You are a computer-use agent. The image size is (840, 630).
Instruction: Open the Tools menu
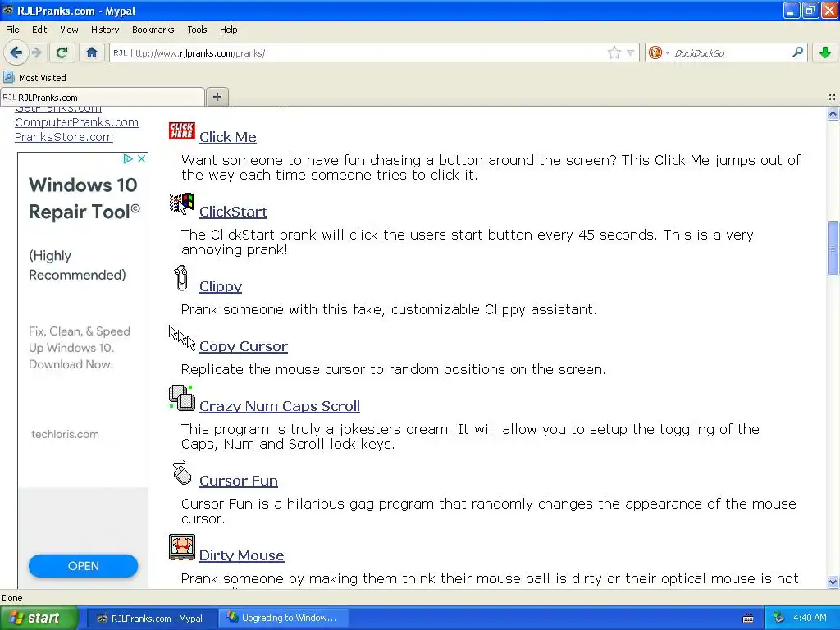pyautogui.click(x=197, y=30)
